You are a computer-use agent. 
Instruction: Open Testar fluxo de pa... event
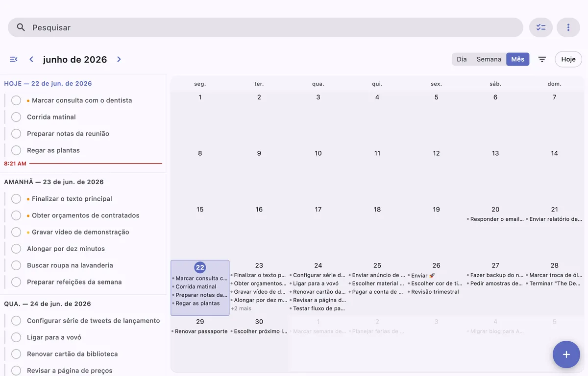(x=318, y=308)
